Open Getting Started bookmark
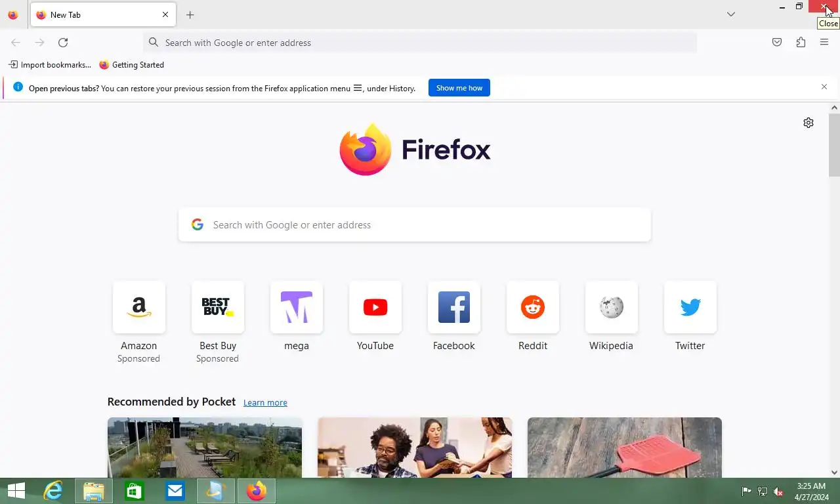This screenshot has height=504, width=840. (132, 65)
